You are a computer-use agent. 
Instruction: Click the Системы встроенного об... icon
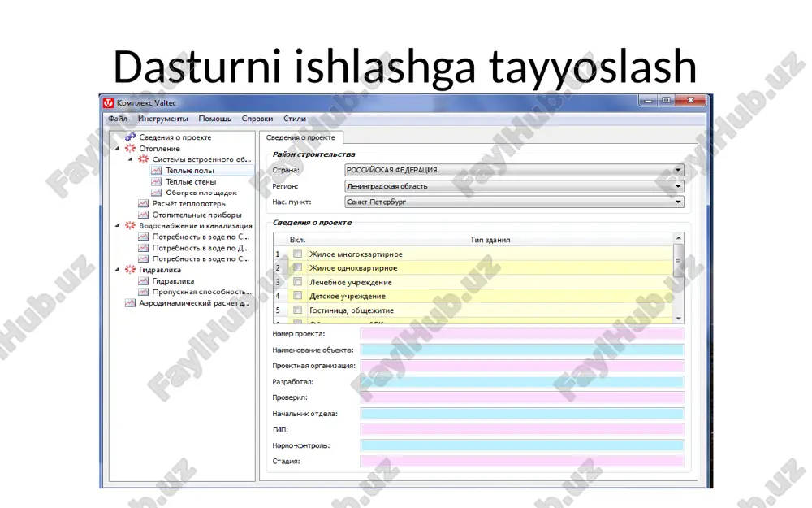pyautogui.click(x=144, y=159)
